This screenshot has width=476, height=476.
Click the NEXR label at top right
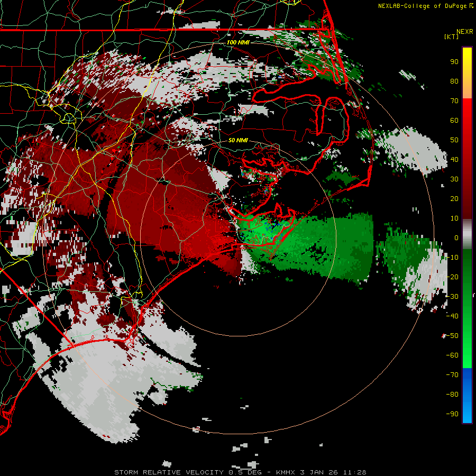coord(465,31)
